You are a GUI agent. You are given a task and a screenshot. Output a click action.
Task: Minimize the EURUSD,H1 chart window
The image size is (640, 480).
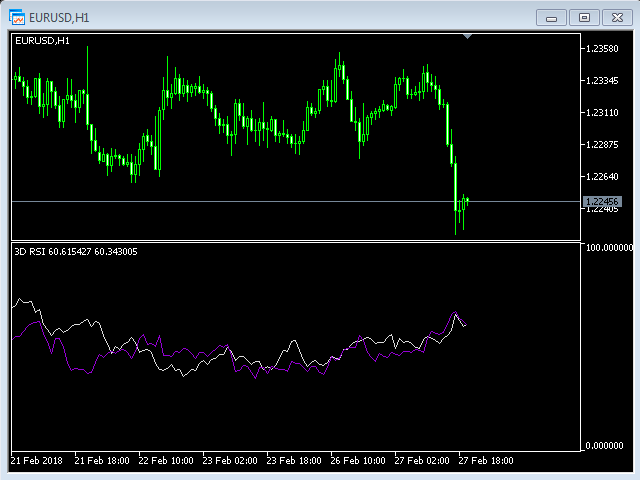(551, 18)
